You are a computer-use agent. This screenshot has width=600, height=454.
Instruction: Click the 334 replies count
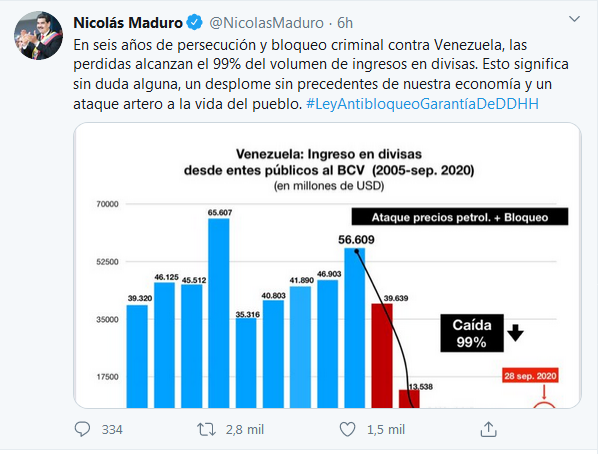point(112,430)
